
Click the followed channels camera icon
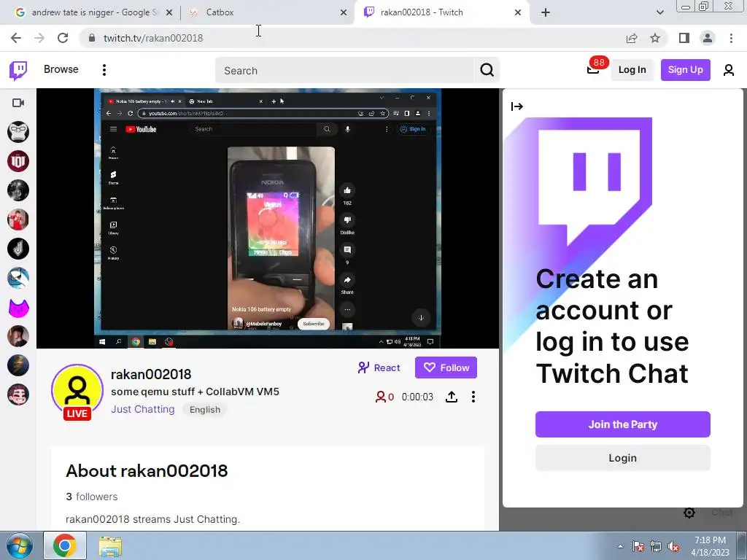(x=18, y=103)
